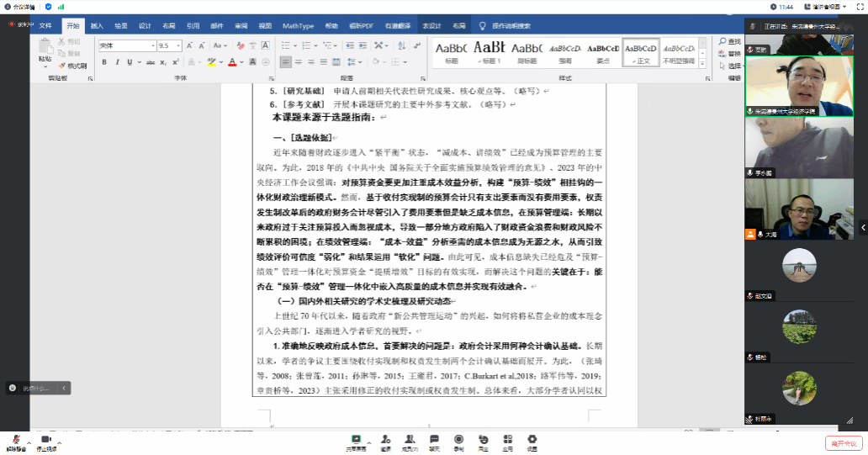Click the superscript icon in the ribbon
This screenshot has height=455, width=868.
tap(174, 62)
